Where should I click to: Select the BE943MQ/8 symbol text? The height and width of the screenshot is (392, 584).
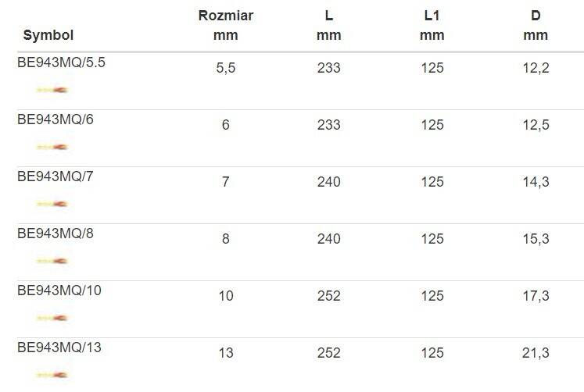(56, 233)
